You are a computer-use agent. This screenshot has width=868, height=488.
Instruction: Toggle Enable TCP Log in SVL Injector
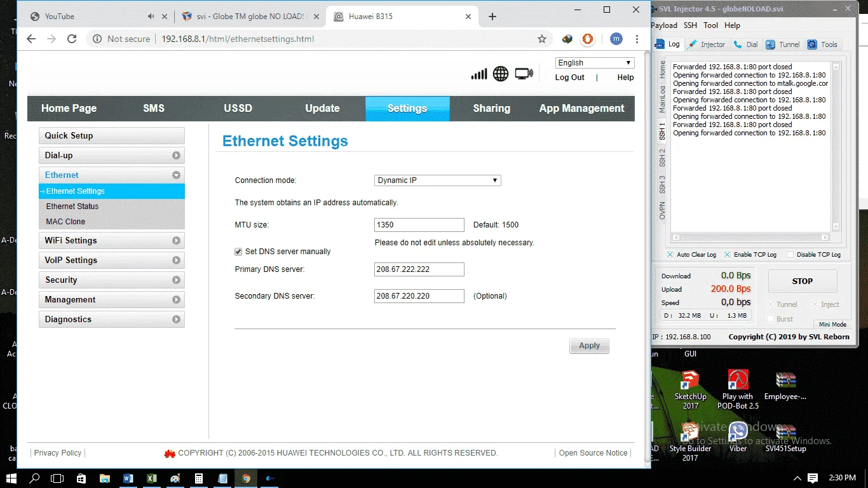point(728,254)
